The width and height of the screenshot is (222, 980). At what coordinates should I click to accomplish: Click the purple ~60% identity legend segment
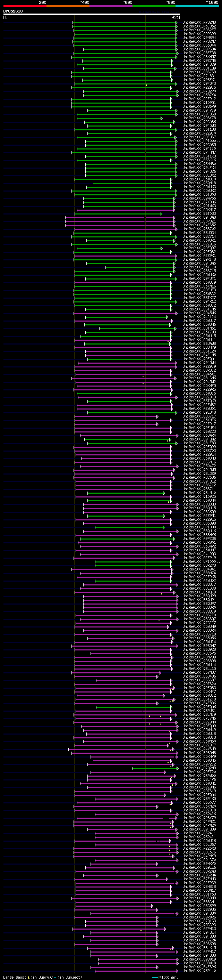click(111, 6)
